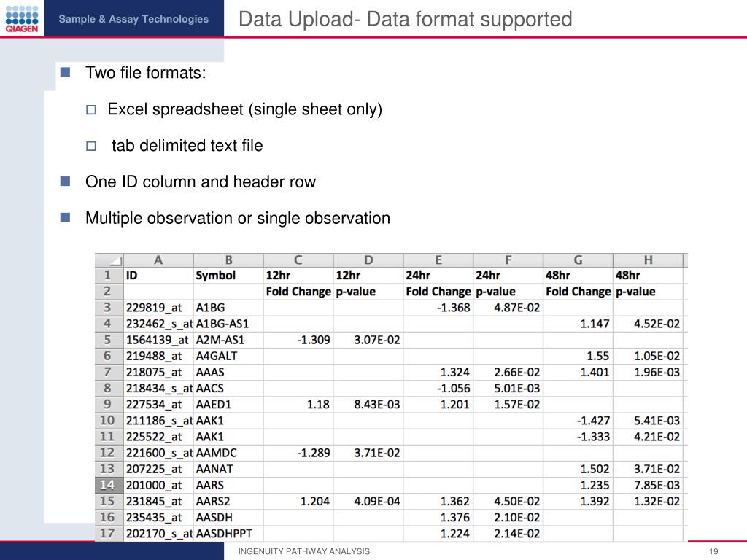Select column A header
Image resolution: width=747 pixels, height=560 pixels.
coord(158,260)
